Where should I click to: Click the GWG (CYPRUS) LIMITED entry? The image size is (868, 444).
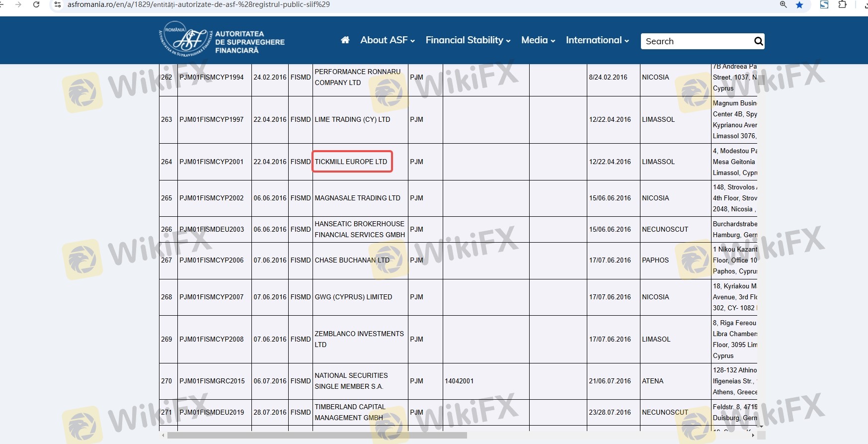[x=353, y=297]
